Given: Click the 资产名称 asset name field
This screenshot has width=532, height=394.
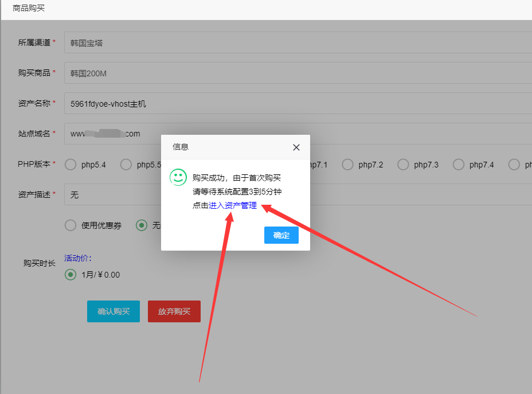Looking at the screenshot, I should coord(229,103).
